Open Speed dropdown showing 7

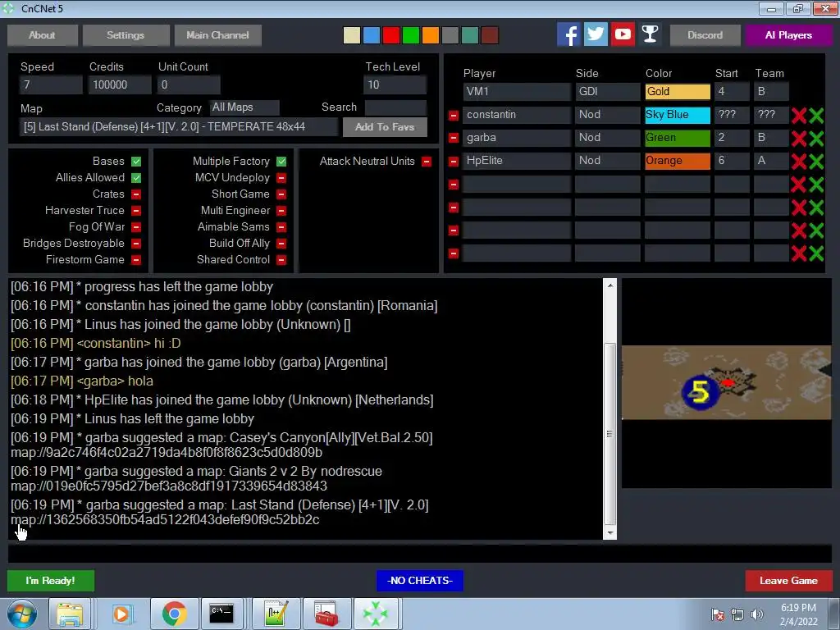tap(51, 84)
